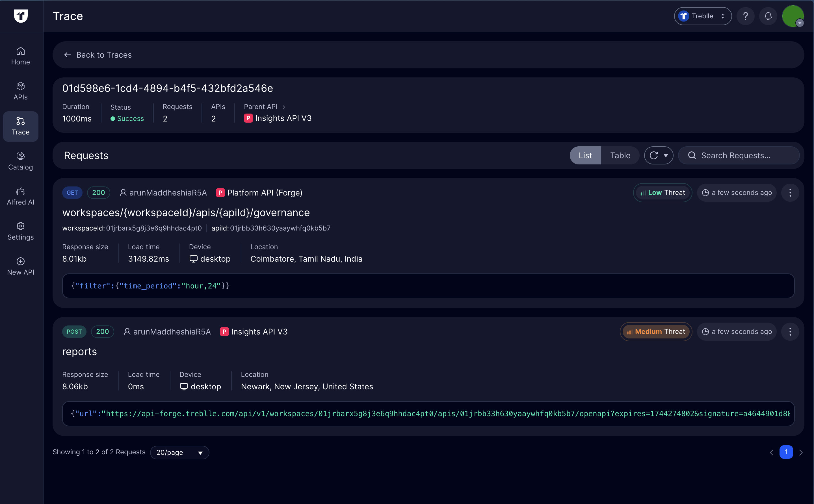
Task: Click the Success status indicator
Action: [127, 119]
